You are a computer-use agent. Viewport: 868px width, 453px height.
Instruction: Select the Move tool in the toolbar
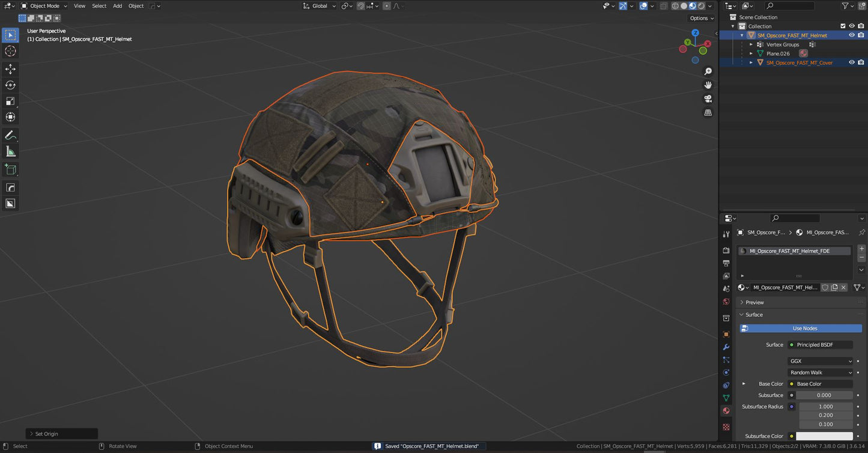coord(10,68)
